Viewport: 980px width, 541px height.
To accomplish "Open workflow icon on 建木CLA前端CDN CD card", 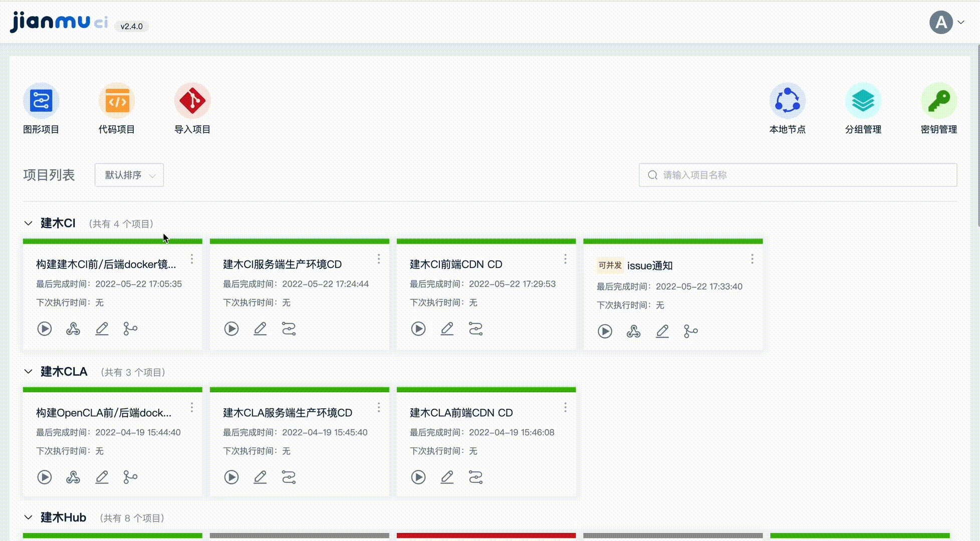I will tap(475, 477).
